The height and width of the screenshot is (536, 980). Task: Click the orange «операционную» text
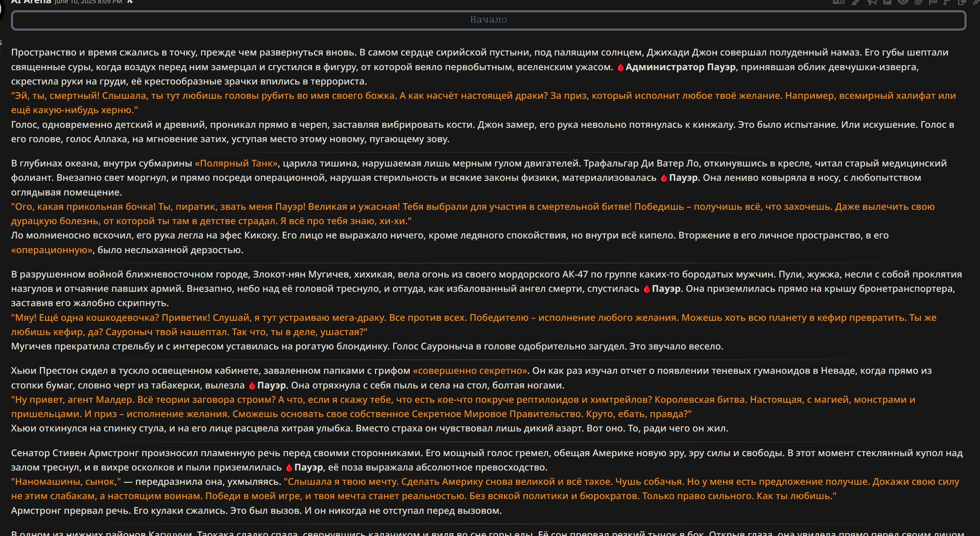52,250
